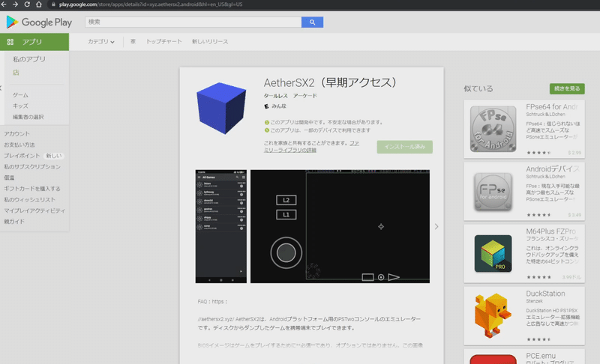The image size is (600, 364).
Task: Open 私のサブスクリプション link
Action: point(32,166)
